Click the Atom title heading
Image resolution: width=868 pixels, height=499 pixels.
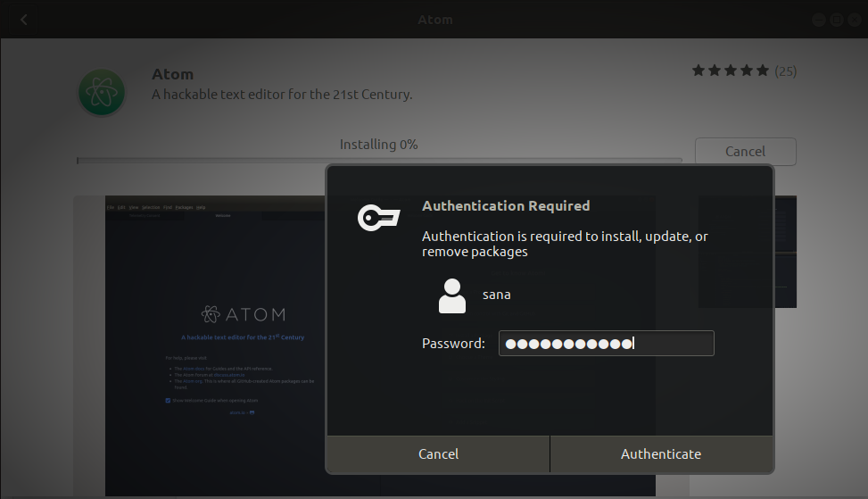click(x=173, y=74)
